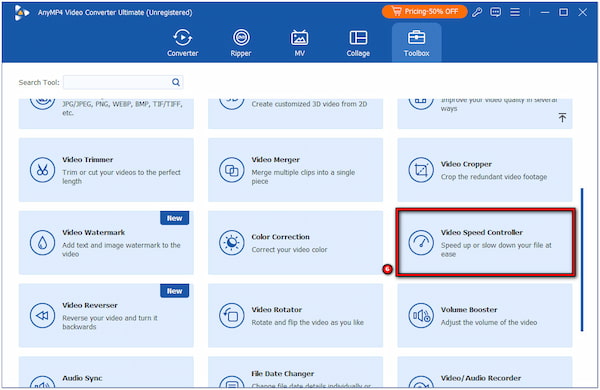This screenshot has height=390, width=600.
Task: Launch the Video Speed Controller gauge icon
Action: pyautogui.click(x=421, y=243)
